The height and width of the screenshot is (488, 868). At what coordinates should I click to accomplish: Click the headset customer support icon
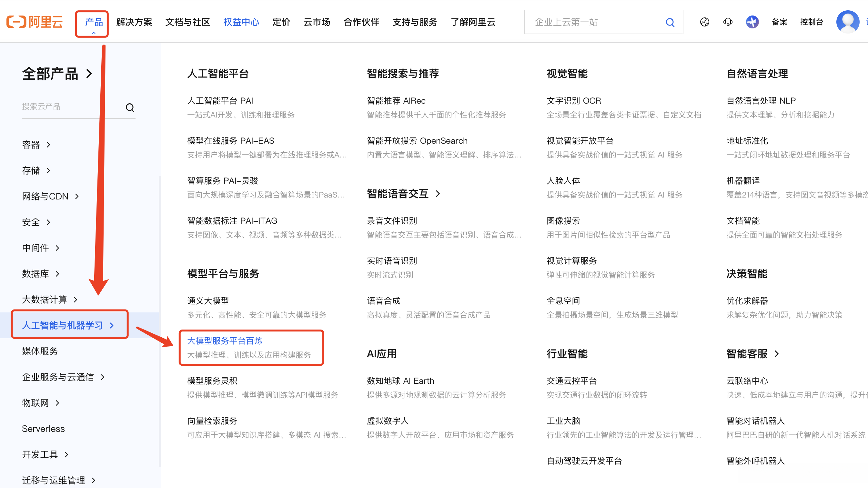pos(728,22)
